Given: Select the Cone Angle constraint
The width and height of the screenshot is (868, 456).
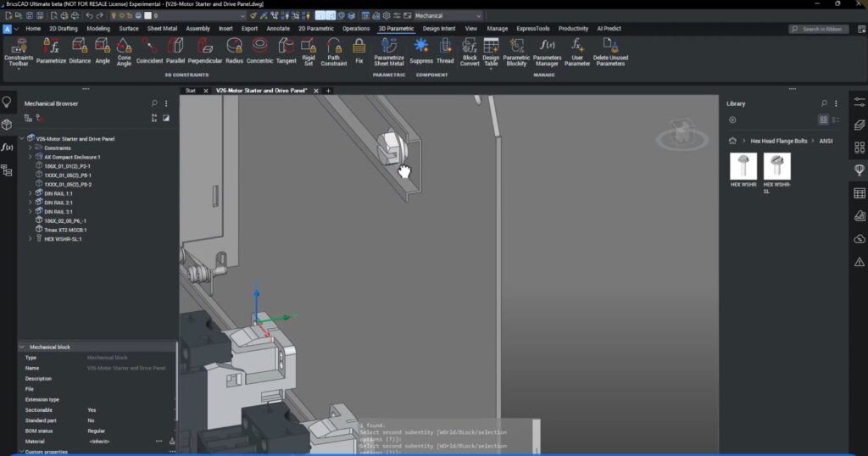Looking at the screenshot, I should (124, 52).
